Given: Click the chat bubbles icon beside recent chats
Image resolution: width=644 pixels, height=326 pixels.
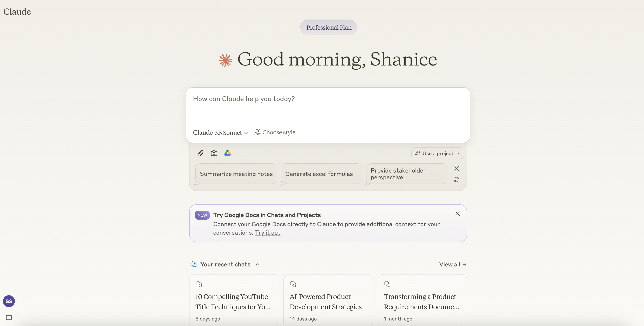Looking at the screenshot, I should [193, 264].
